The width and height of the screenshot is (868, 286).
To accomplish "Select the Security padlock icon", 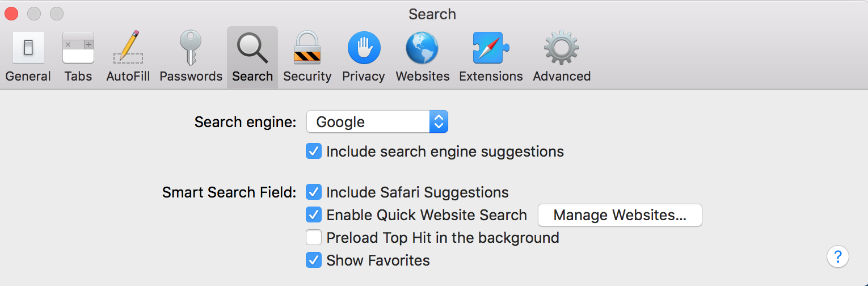I will point(307,48).
